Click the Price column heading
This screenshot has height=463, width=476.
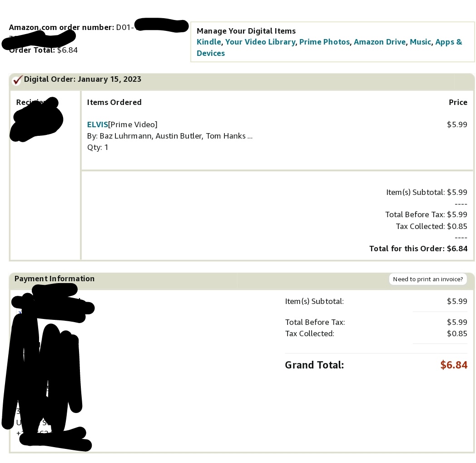pos(458,102)
